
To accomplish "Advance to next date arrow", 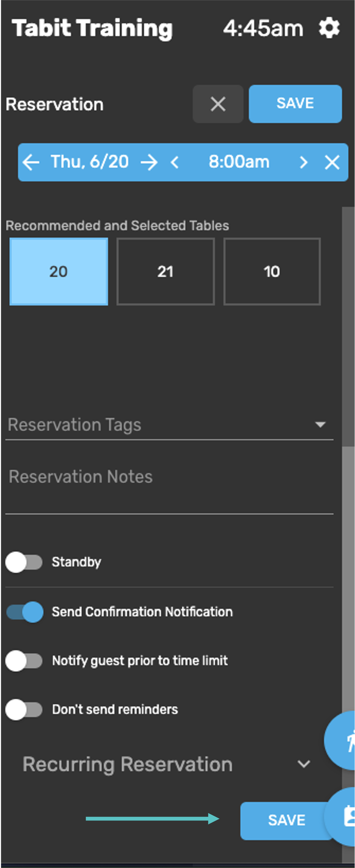I will pos(149,162).
